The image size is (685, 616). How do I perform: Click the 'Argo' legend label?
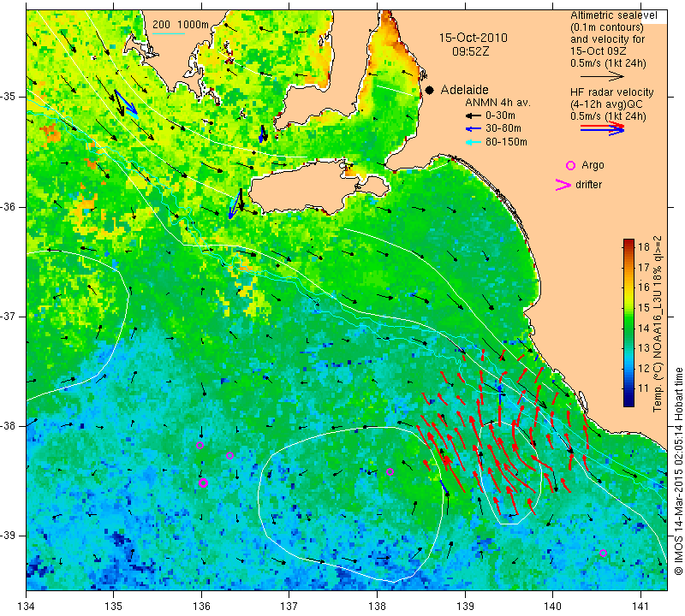593,165
